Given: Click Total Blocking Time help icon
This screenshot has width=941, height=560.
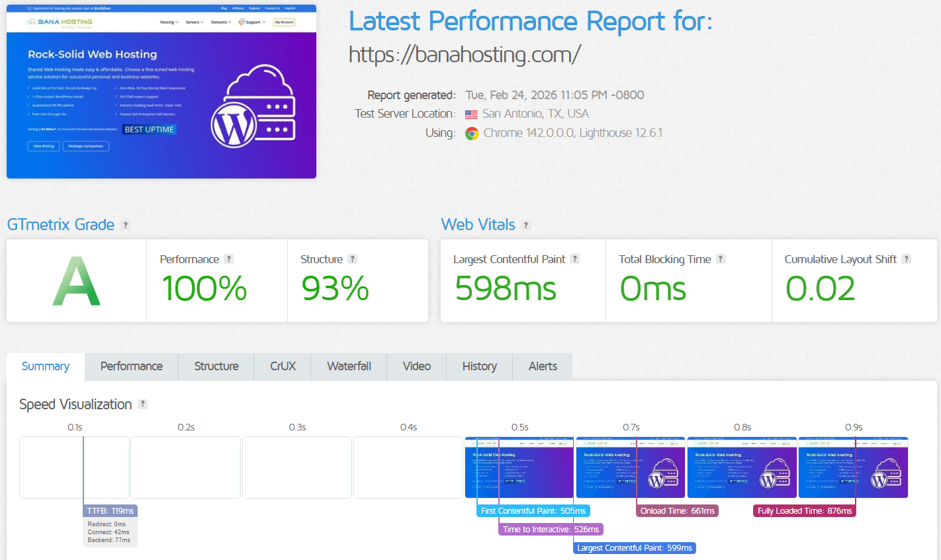Looking at the screenshot, I should (721, 259).
